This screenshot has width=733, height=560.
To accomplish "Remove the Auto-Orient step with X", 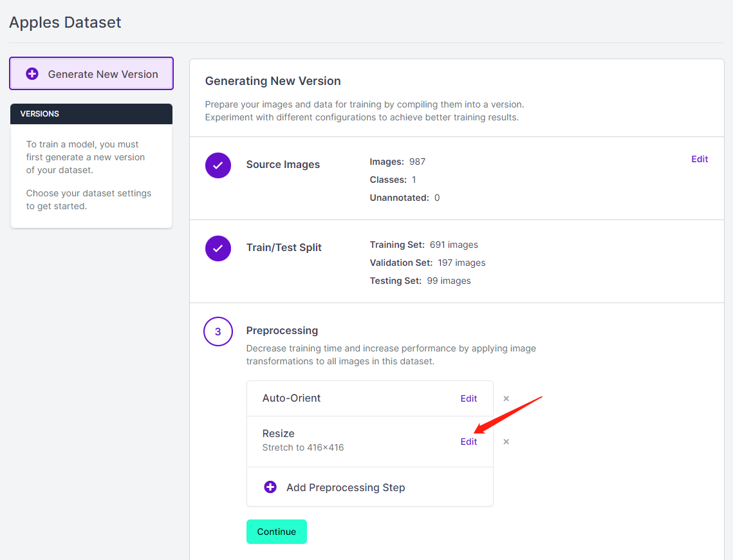I will coord(506,398).
